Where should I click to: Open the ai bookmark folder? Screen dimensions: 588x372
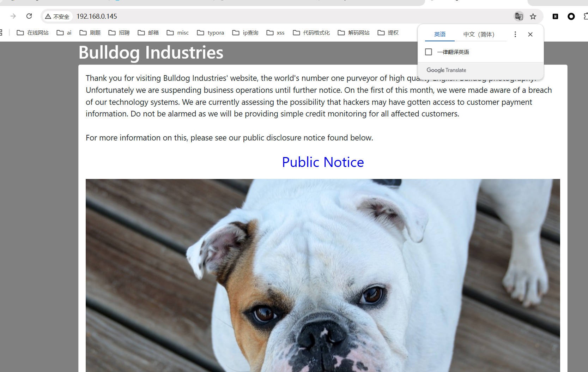tap(64, 33)
